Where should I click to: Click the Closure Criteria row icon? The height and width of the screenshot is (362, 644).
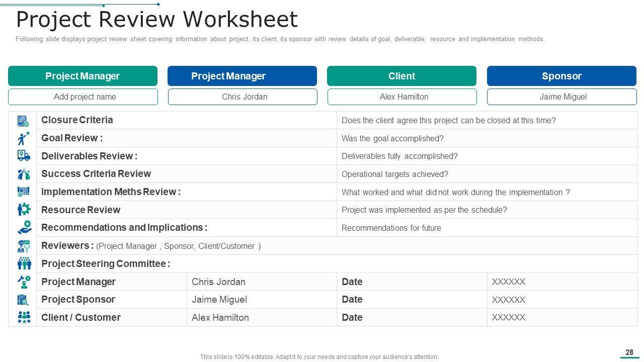23,121
